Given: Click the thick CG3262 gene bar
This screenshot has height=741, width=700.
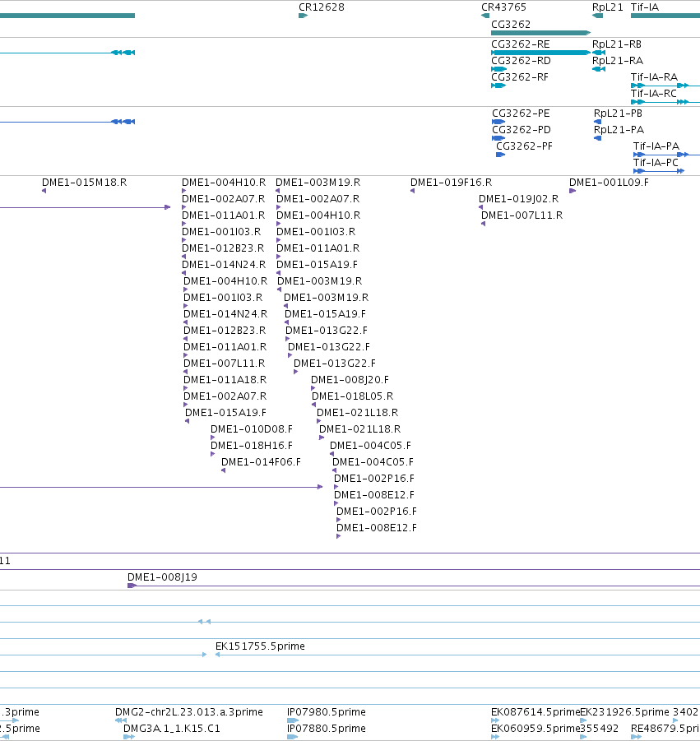Looking at the screenshot, I should pyautogui.click(x=540, y=33).
